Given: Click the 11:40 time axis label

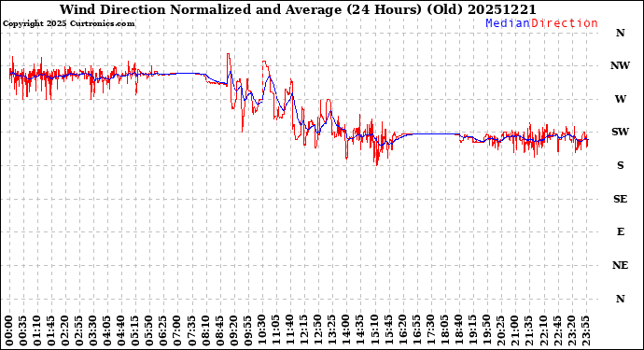Looking at the screenshot, I should click(290, 330).
